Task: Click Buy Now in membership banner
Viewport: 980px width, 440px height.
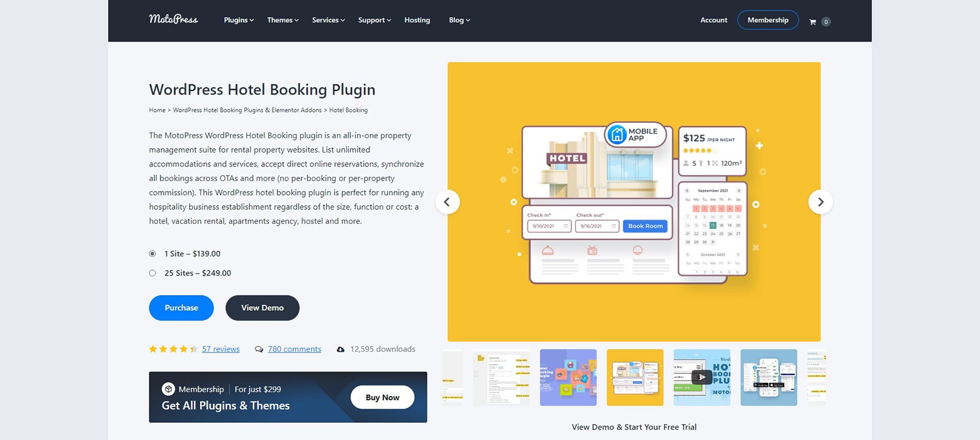Action: click(382, 397)
